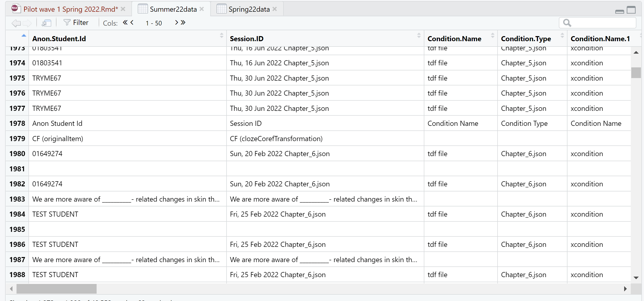This screenshot has width=644, height=301.
Task: Click inside the search input box
Action: point(600,23)
